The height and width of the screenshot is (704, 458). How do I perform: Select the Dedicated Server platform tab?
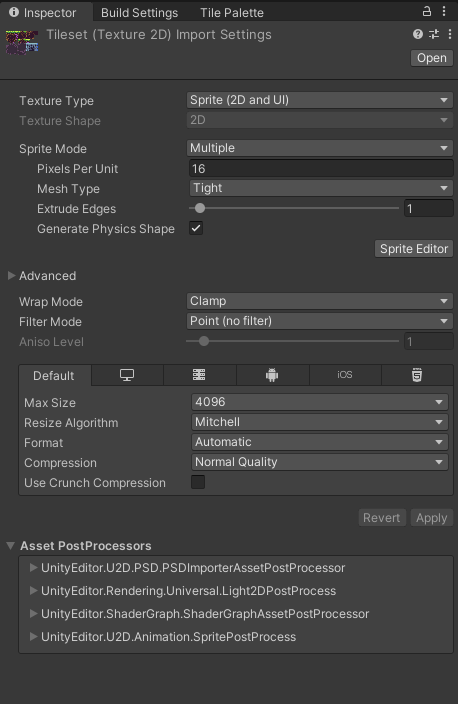coord(199,375)
